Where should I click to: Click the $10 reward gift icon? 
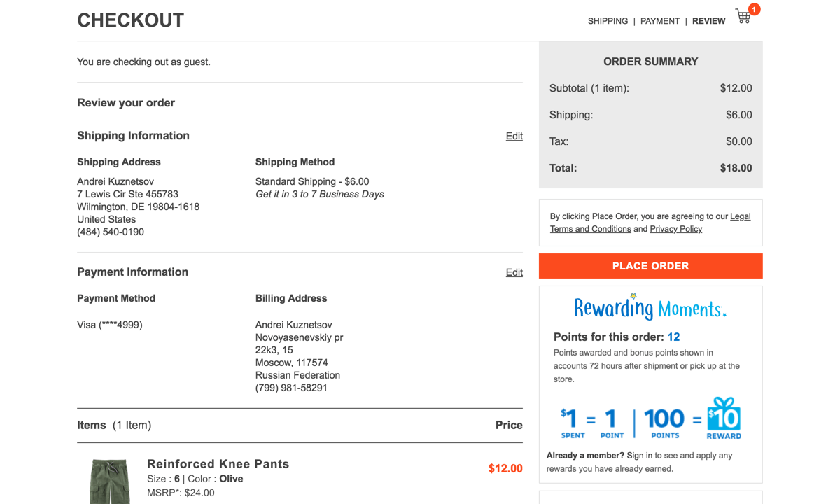[x=724, y=418]
